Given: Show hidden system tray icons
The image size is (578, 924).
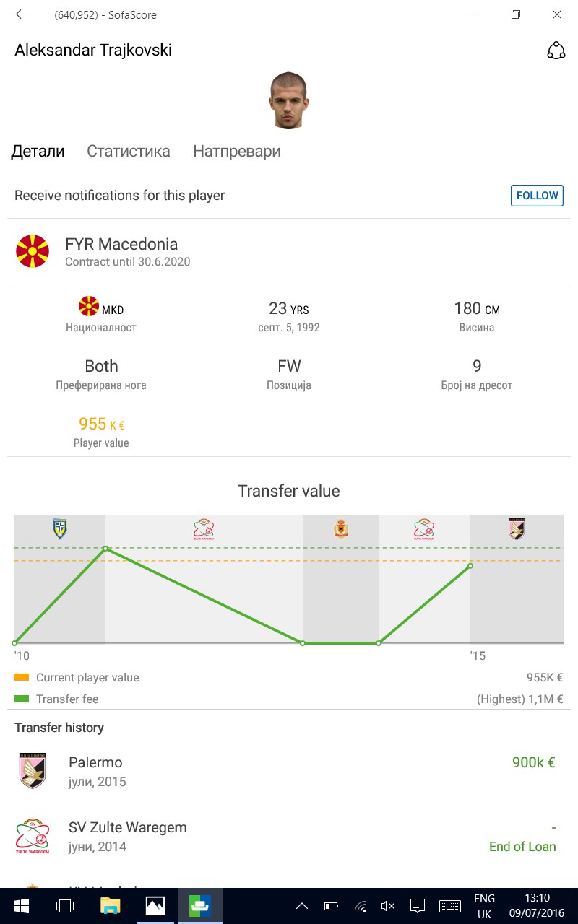Looking at the screenshot, I should tap(302, 906).
